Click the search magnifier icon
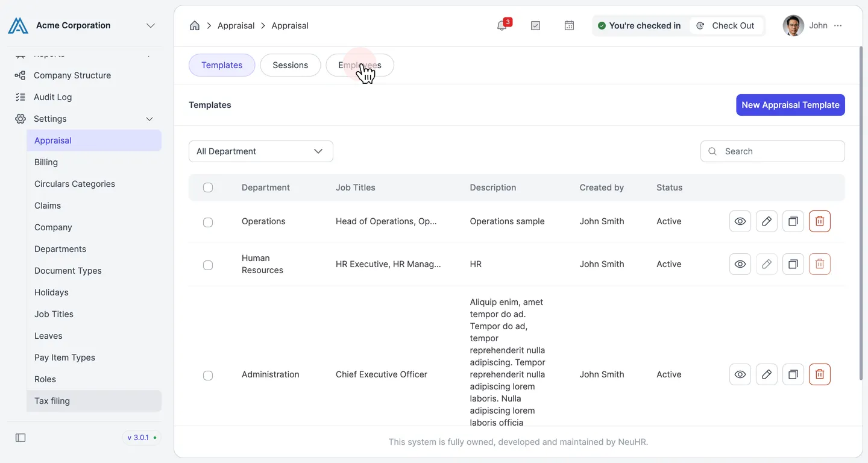The image size is (868, 463). pos(712,151)
